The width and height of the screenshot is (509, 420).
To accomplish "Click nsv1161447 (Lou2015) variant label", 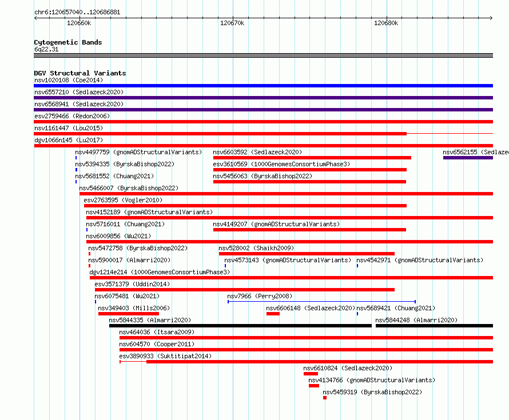I will pyautogui.click(x=69, y=128).
